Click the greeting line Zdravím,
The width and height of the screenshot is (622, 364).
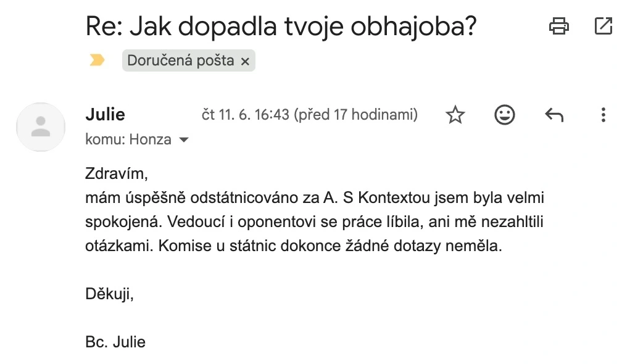click(x=117, y=174)
